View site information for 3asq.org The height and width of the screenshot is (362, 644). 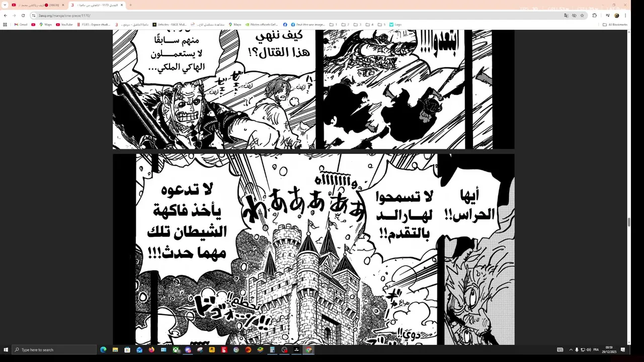pyautogui.click(x=34, y=16)
